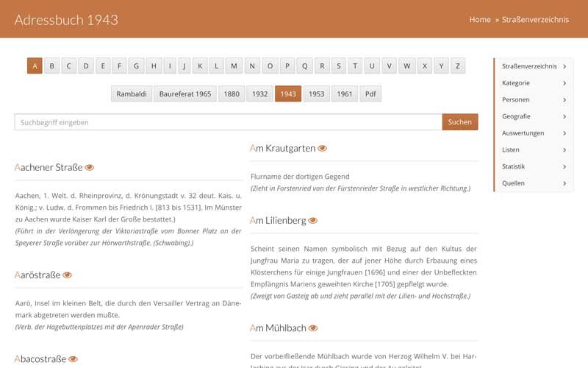The image size is (588, 368).
Task: Expand the Geografie sidebar entry
Action: click(x=534, y=116)
